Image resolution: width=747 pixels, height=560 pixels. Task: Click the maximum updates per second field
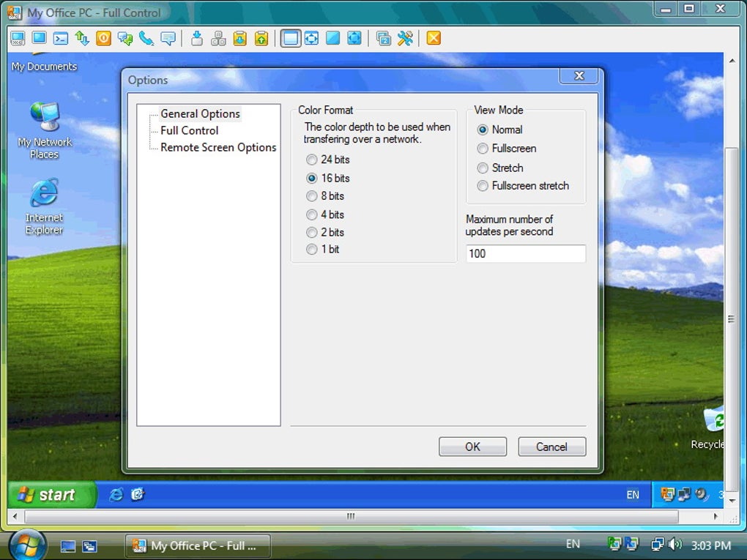click(x=526, y=253)
